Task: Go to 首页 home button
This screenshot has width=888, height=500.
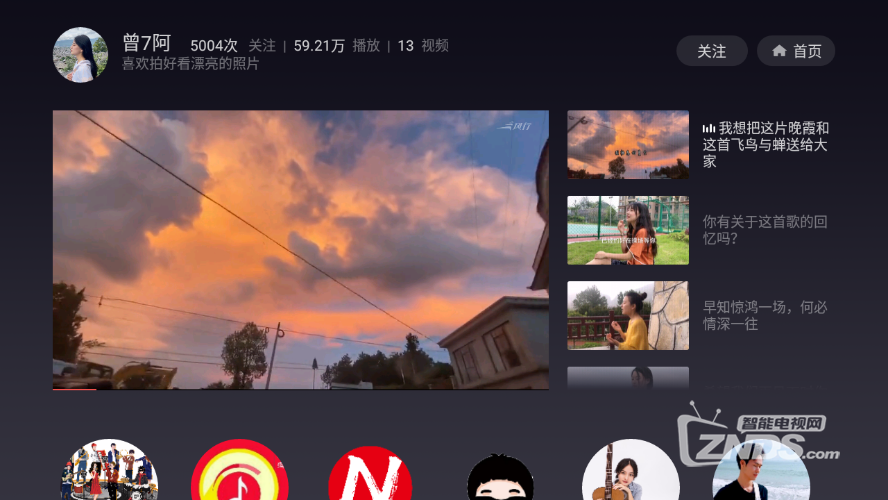Action: click(796, 51)
